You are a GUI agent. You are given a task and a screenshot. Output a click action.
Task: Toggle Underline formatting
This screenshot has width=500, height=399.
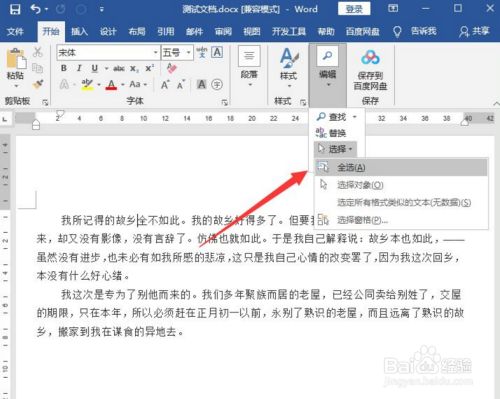[95, 68]
